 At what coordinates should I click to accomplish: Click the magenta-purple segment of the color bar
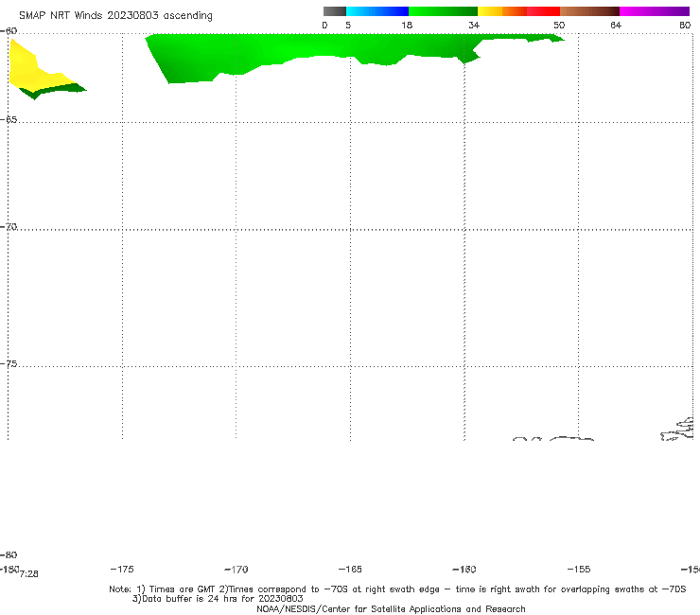pos(655,11)
